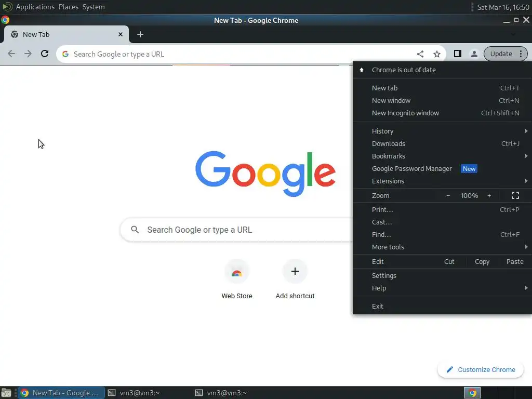
Task: Expand the Extensions submenu
Action: (x=443, y=181)
